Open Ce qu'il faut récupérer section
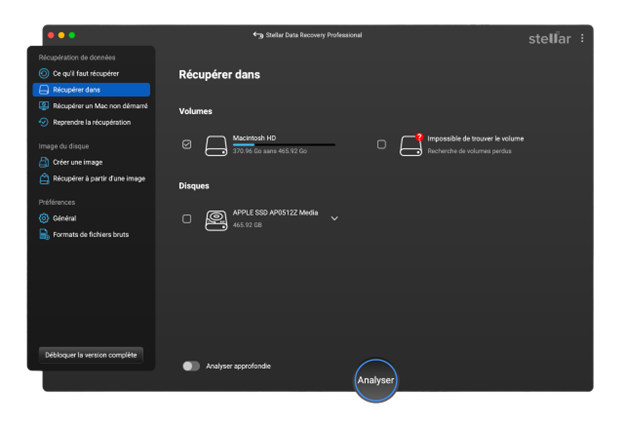Image resolution: width=624 pixels, height=427 pixels. 91,74
